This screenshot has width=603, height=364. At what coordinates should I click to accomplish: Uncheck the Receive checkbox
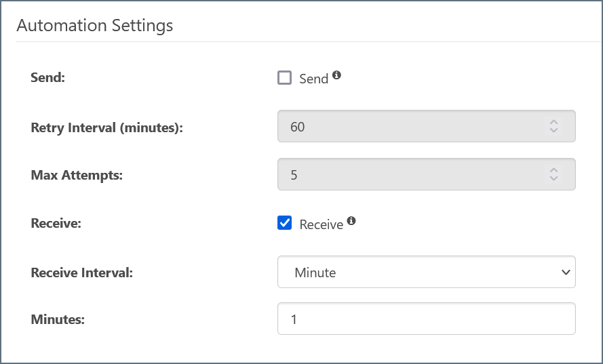[x=284, y=224]
